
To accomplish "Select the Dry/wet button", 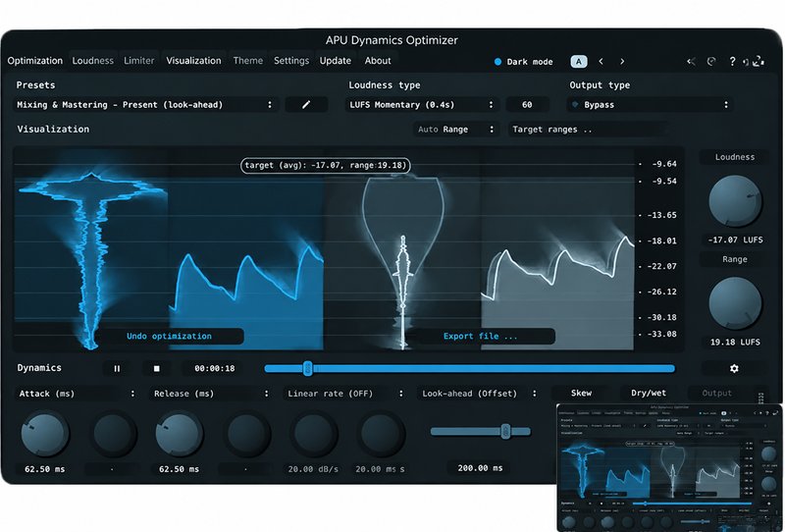I will click(649, 394).
